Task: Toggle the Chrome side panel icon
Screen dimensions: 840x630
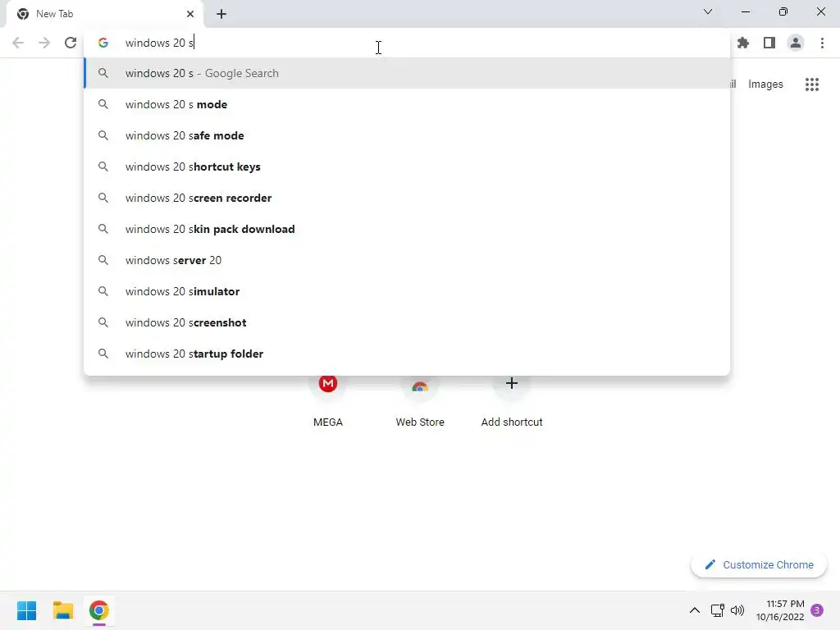Action: [769, 43]
